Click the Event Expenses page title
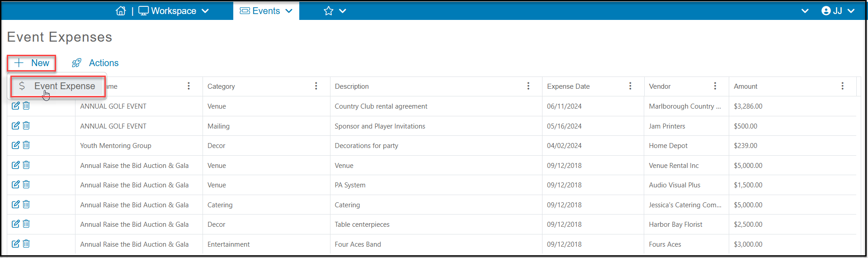 [60, 37]
